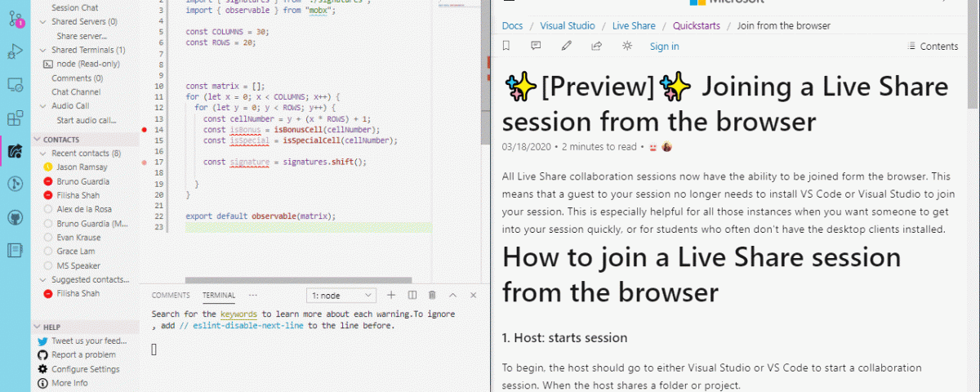
Task: Bookmark the docs page
Action: point(506,46)
